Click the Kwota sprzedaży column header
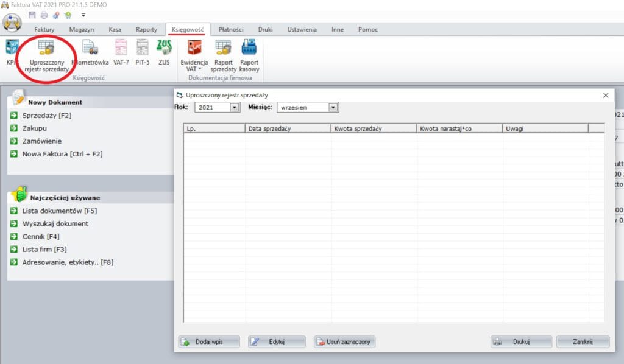Image resolution: width=624 pixels, height=364 pixels. [x=374, y=128]
